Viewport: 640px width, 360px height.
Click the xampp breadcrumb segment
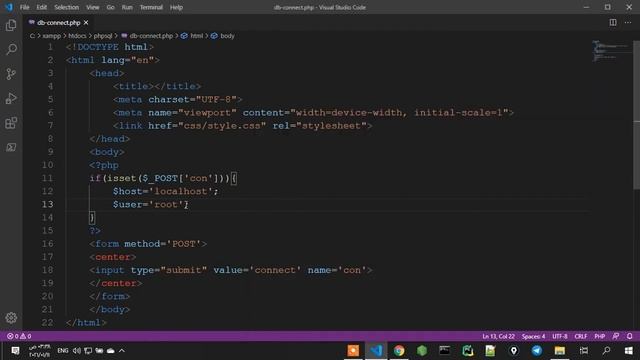(51, 36)
